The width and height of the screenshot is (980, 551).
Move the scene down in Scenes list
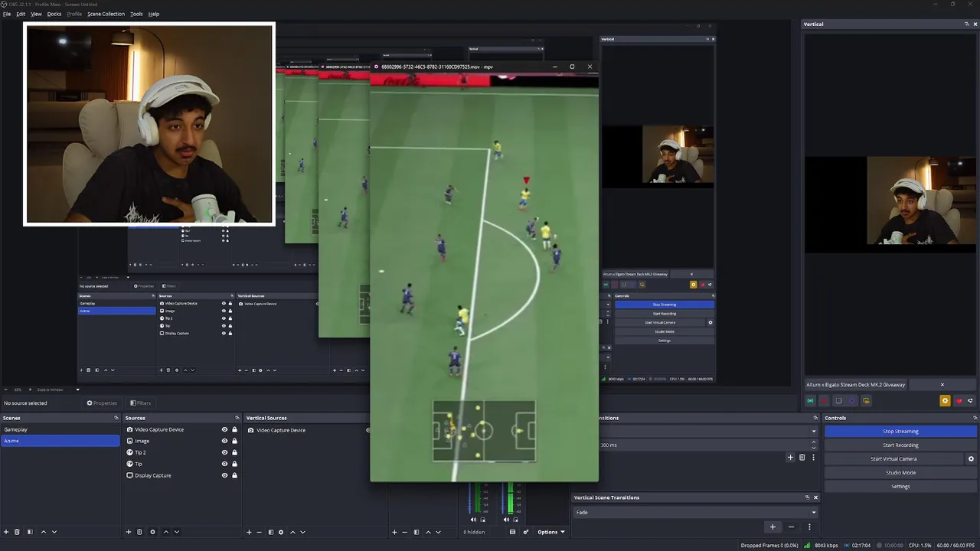point(54,532)
